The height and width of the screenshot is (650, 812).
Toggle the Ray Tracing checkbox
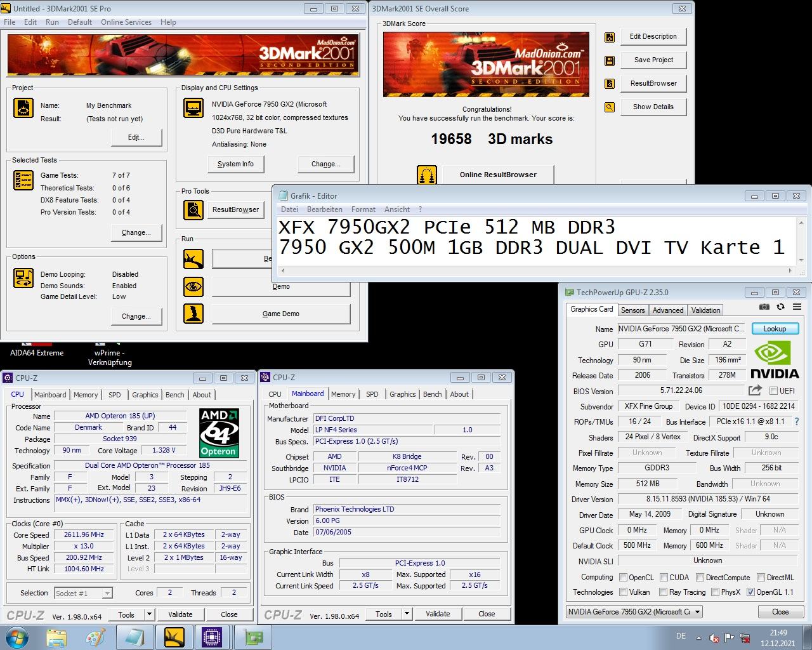coord(664,592)
